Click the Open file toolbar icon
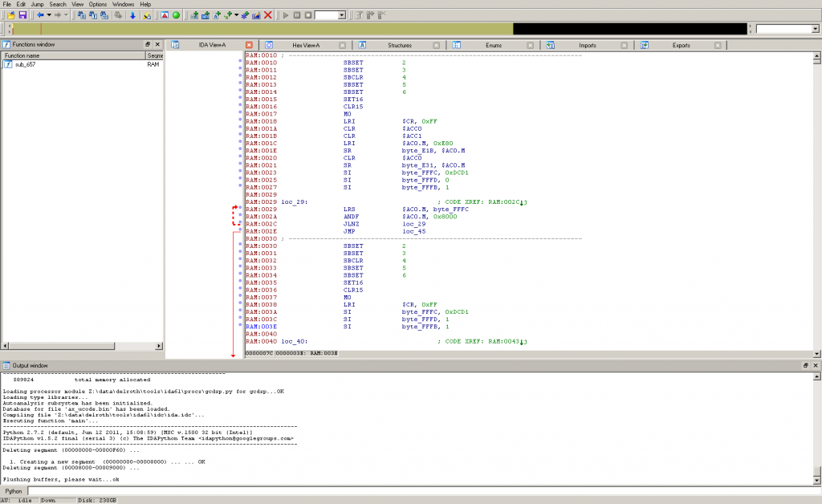This screenshot has width=822, height=504. 11,15
